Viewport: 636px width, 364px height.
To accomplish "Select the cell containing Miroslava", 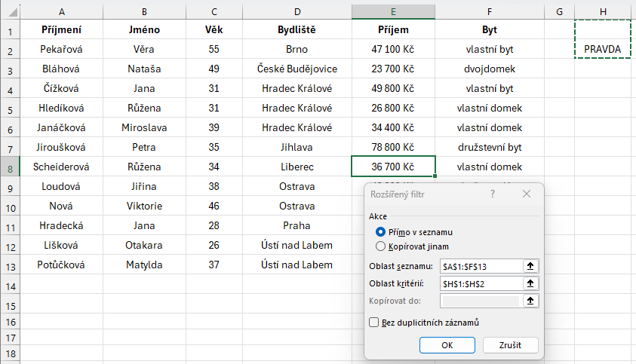I will click(x=144, y=127).
